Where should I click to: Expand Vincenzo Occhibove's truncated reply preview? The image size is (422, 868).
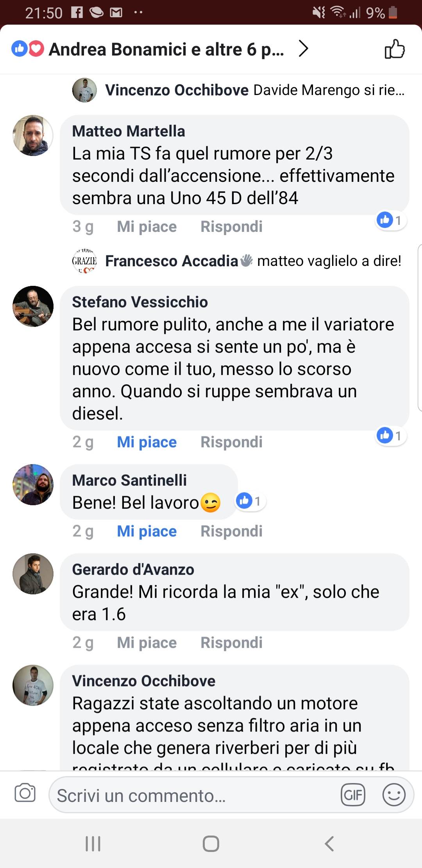point(254,90)
